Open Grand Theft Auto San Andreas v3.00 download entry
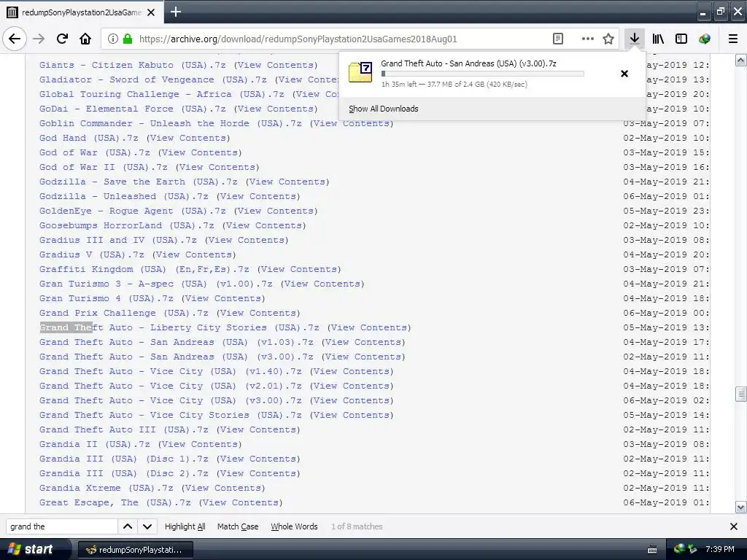 coord(492,74)
